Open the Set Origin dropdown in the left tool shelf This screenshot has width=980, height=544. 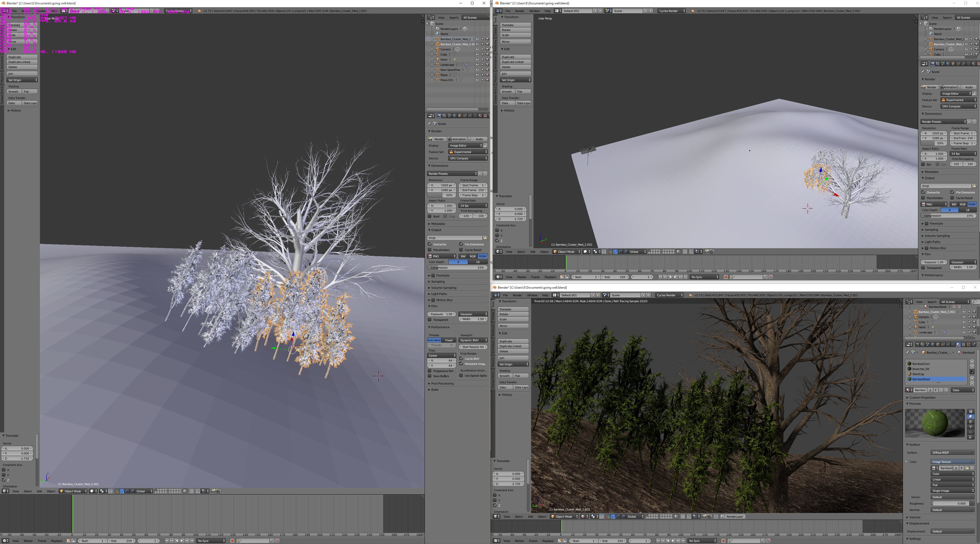[x=23, y=80]
